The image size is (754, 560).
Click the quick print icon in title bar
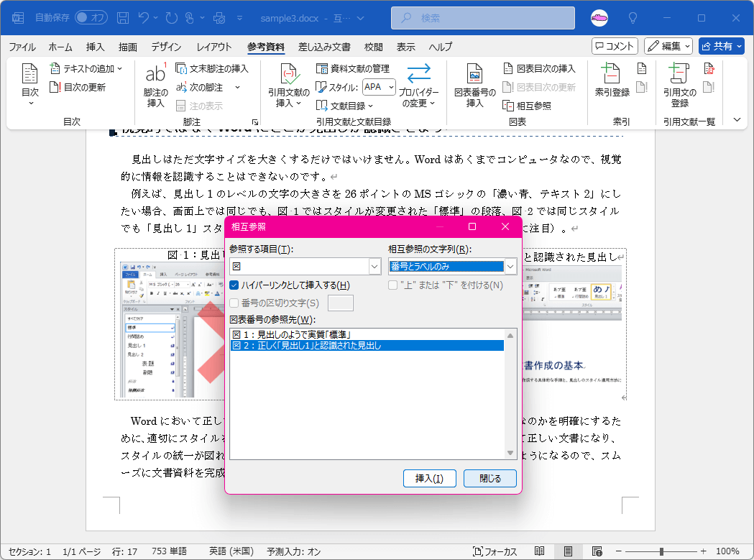point(219,18)
